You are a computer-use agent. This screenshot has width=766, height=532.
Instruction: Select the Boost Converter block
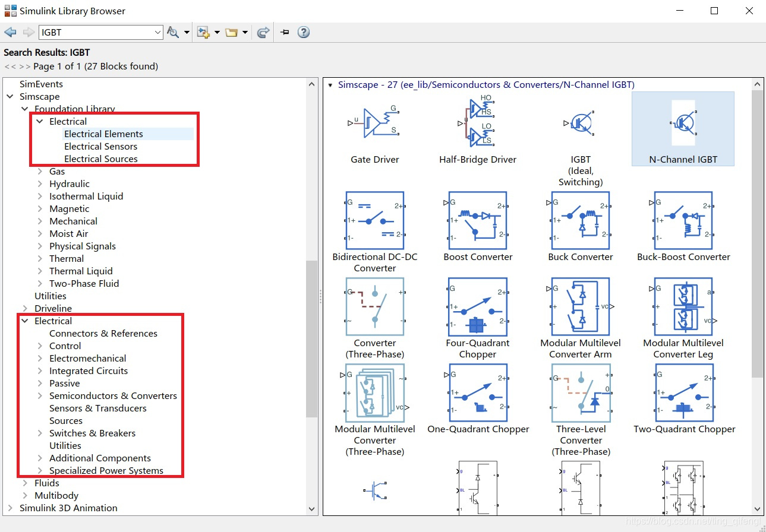tap(478, 226)
